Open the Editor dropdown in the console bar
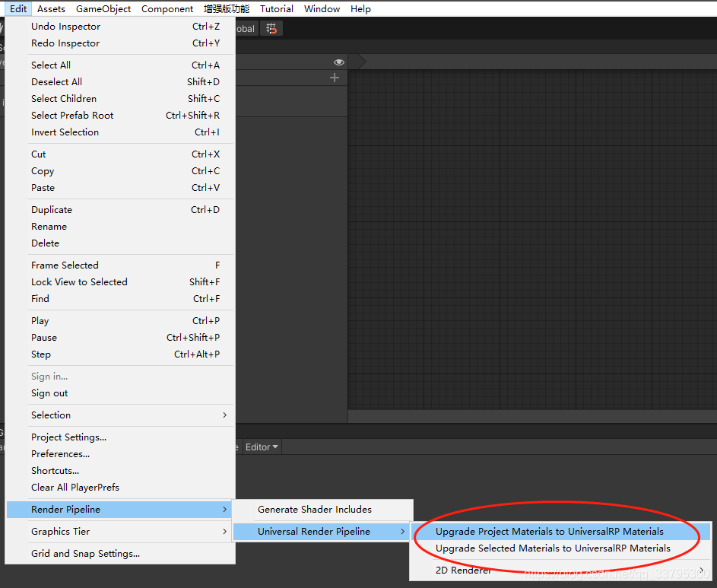The height and width of the screenshot is (588, 717). [262, 447]
